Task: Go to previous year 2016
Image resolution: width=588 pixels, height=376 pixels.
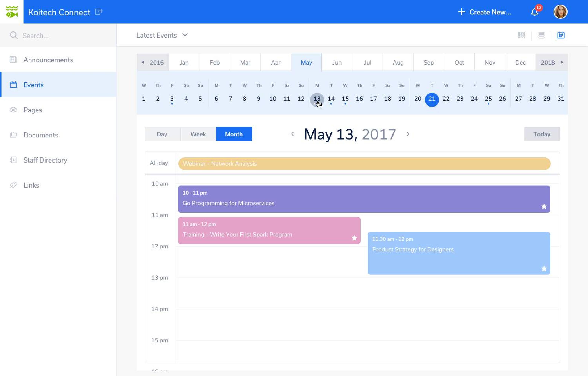Action: click(153, 62)
